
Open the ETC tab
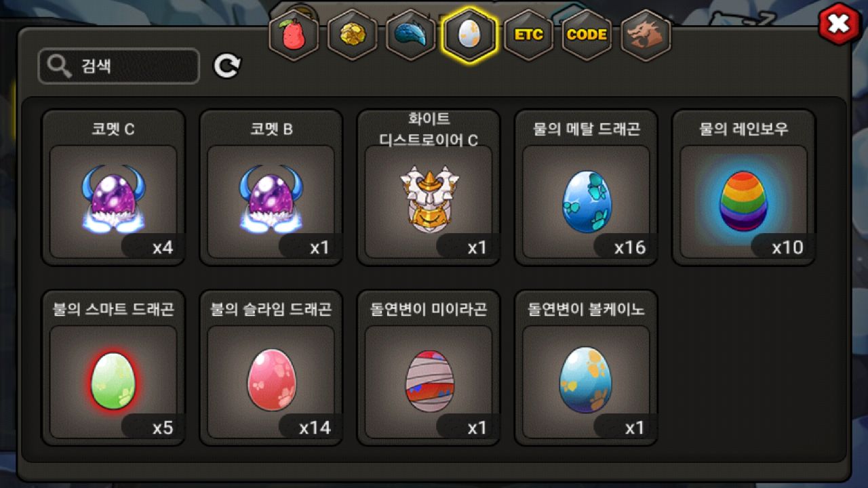coord(528,35)
